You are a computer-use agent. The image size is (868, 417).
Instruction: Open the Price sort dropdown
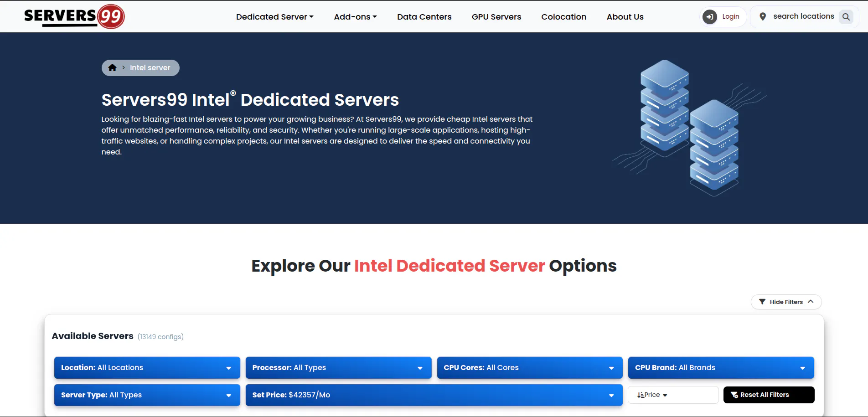(x=673, y=395)
